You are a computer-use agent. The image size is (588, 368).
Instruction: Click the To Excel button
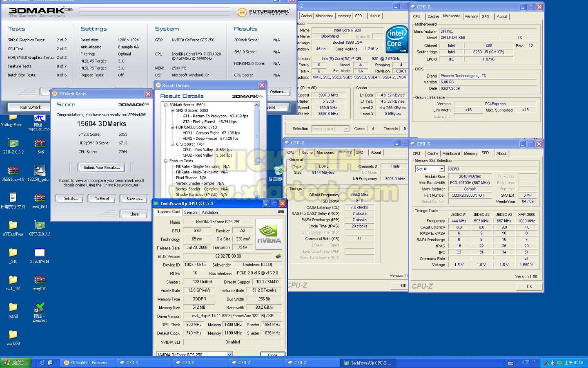tap(102, 199)
